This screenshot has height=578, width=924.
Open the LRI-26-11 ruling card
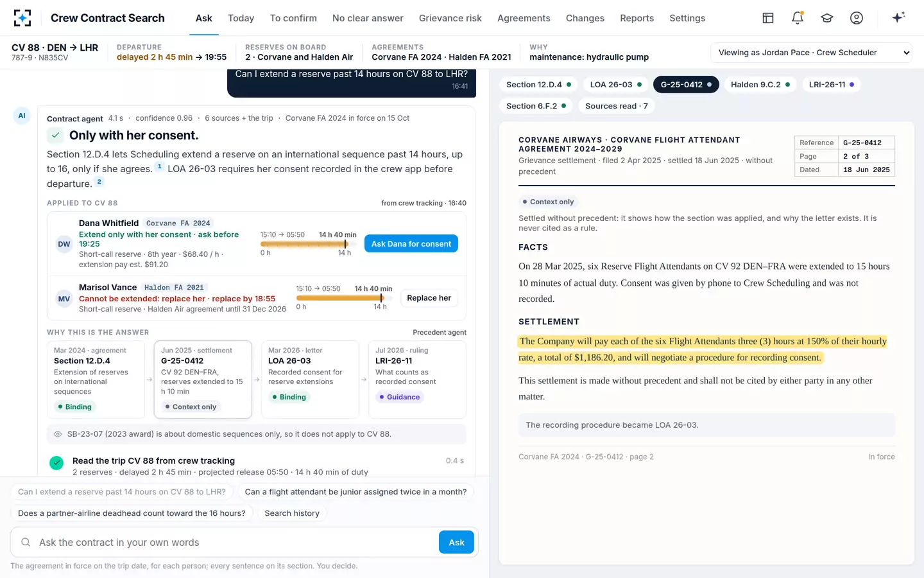[417, 379]
